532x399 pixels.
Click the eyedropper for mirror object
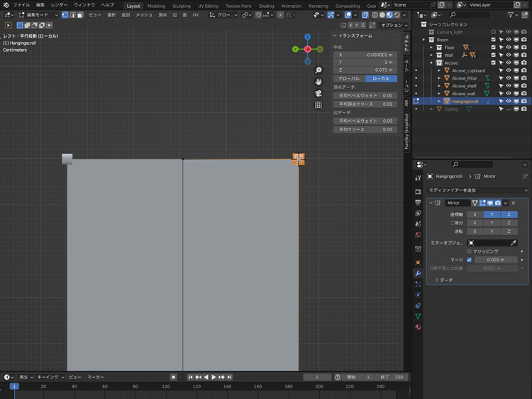coord(514,243)
